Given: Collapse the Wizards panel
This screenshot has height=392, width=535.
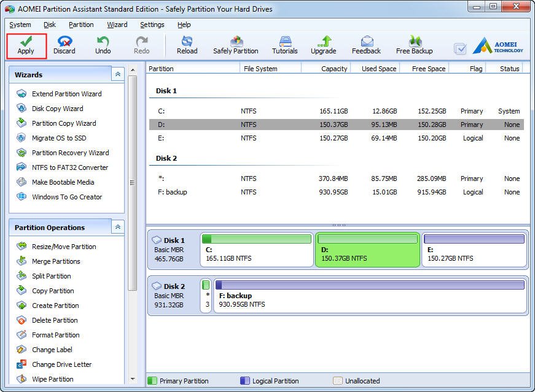Looking at the screenshot, I should point(117,74).
